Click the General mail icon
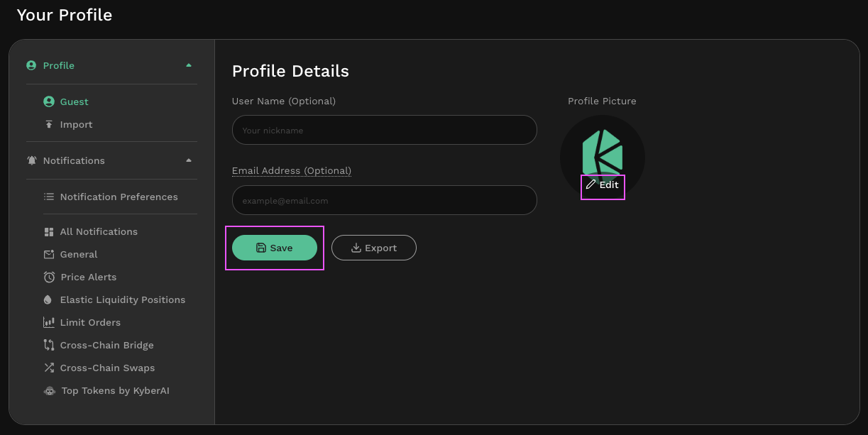 pos(49,254)
